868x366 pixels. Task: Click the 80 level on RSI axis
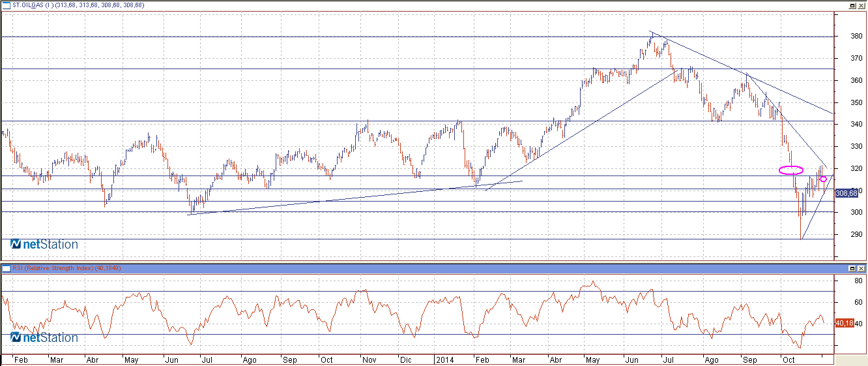(859, 281)
